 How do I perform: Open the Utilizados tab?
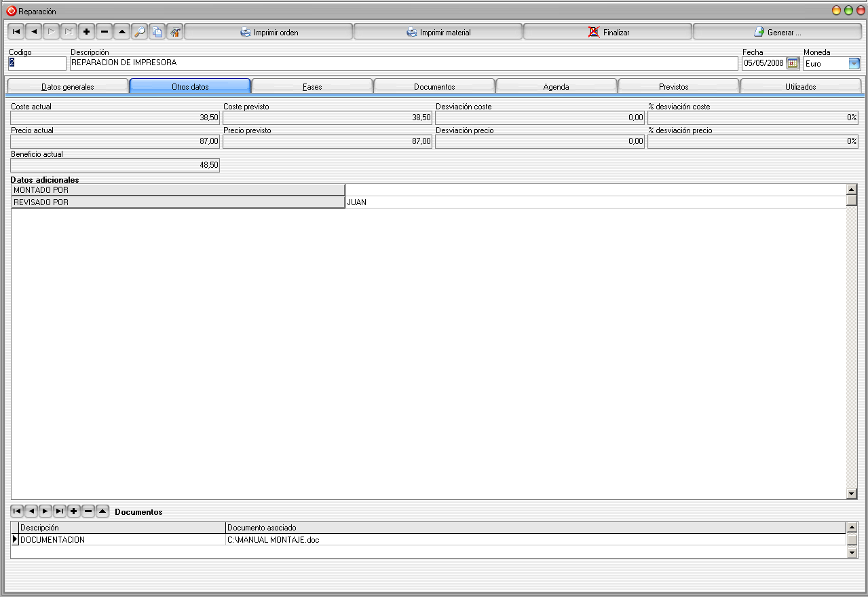pos(801,86)
